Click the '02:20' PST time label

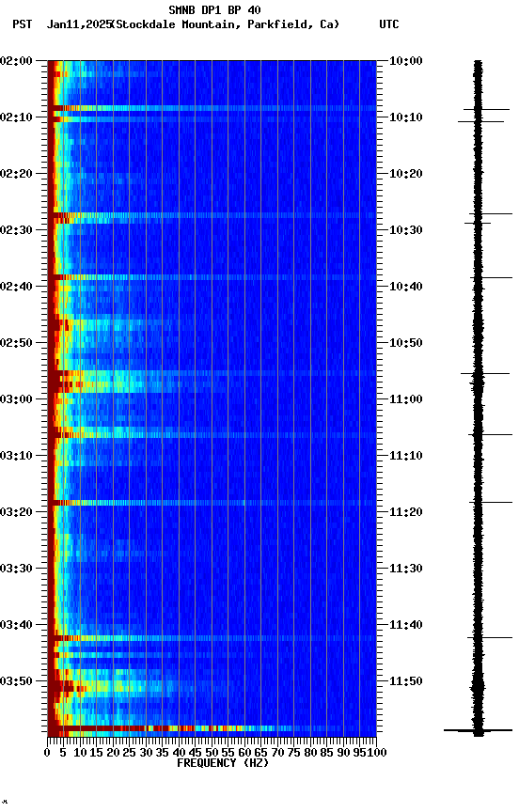coord(16,174)
